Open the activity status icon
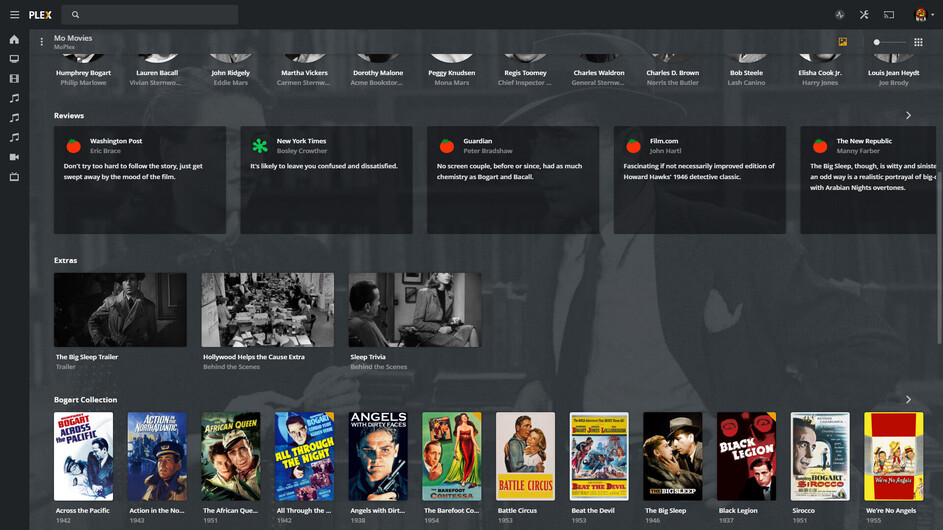 click(840, 14)
